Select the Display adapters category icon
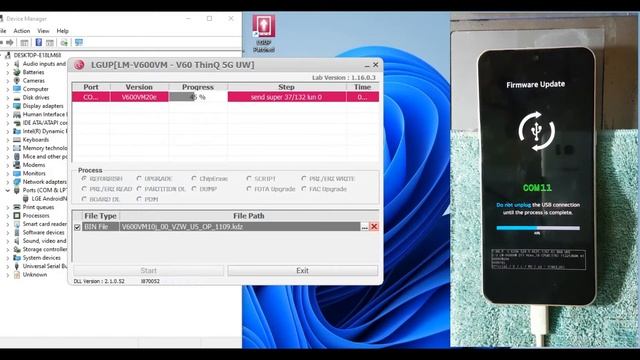This screenshot has height=360, width=640. click(x=17, y=106)
